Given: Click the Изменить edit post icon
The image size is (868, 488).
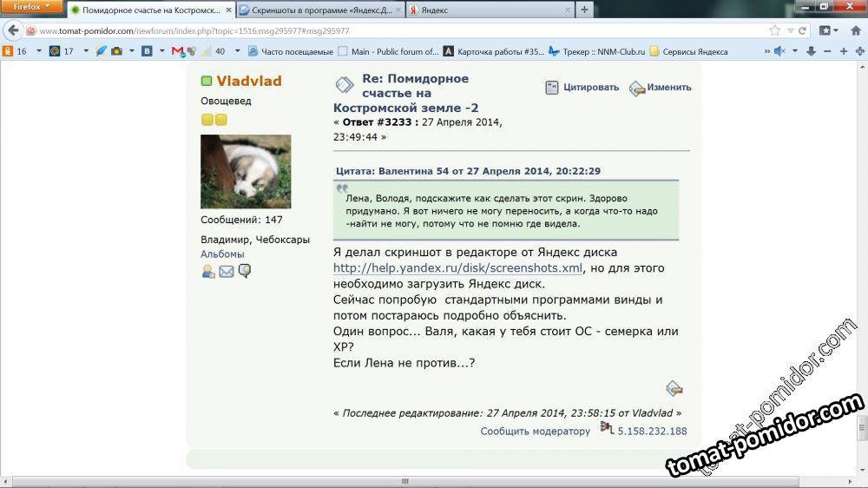Looking at the screenshot, I should [x=637, y=88].
